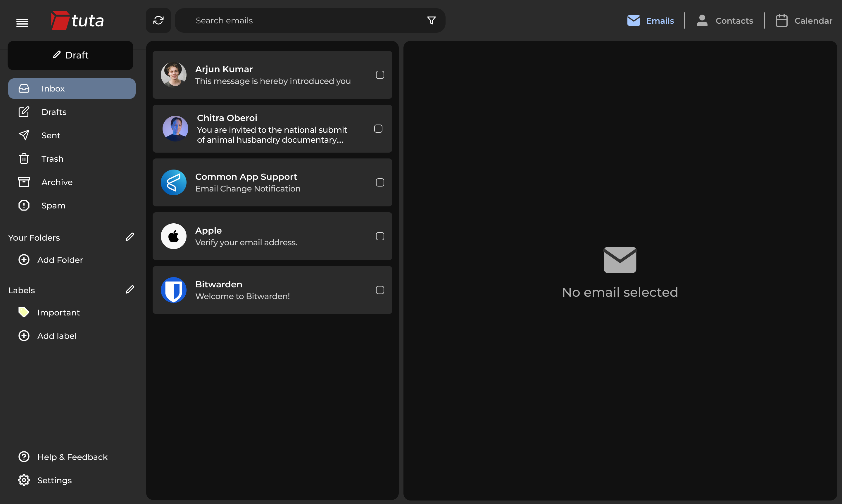Image resolution: width=842 pixels, height=504 pixels.
Task: Add a new label
Action: (57, 336)
